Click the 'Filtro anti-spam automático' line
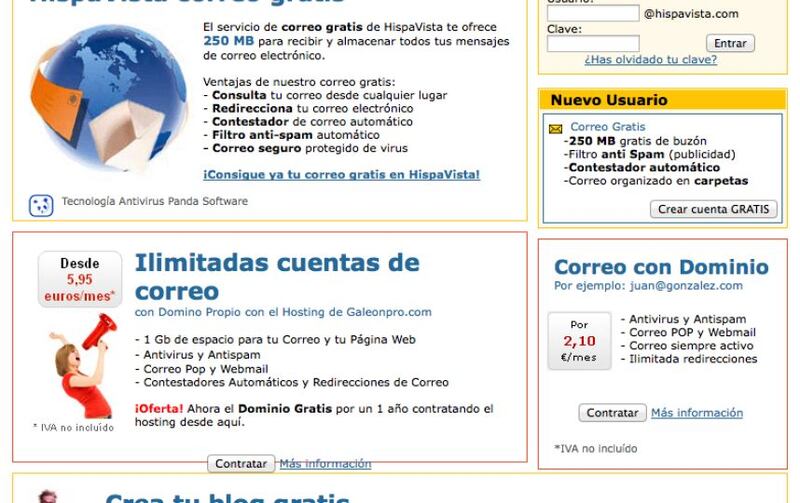Screen dimensions: 800x503 pyautogui.click(x=292, y=135)
